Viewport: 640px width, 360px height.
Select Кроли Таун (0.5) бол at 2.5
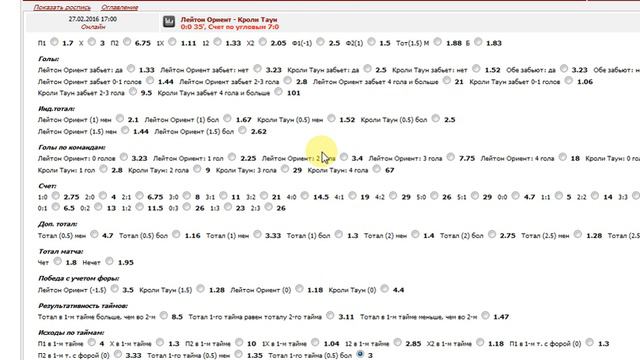click(436, 118)
